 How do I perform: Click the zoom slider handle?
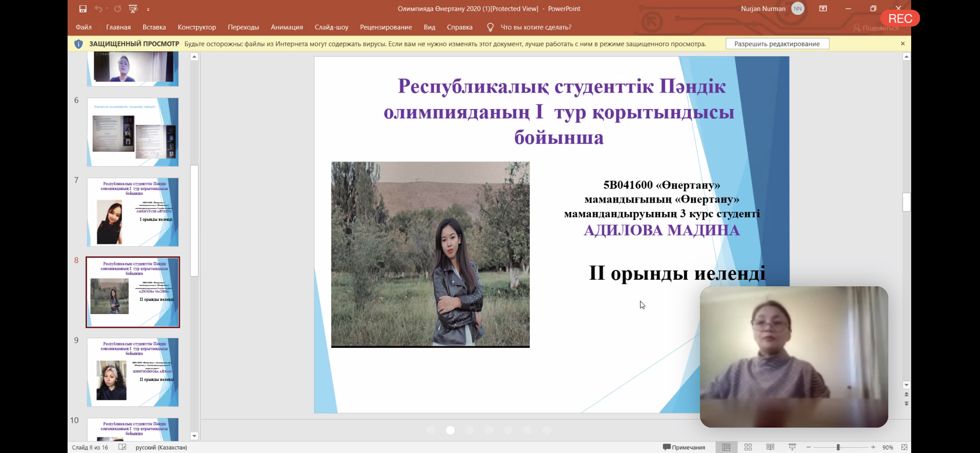pyautogui.click(x=838, y=447)
